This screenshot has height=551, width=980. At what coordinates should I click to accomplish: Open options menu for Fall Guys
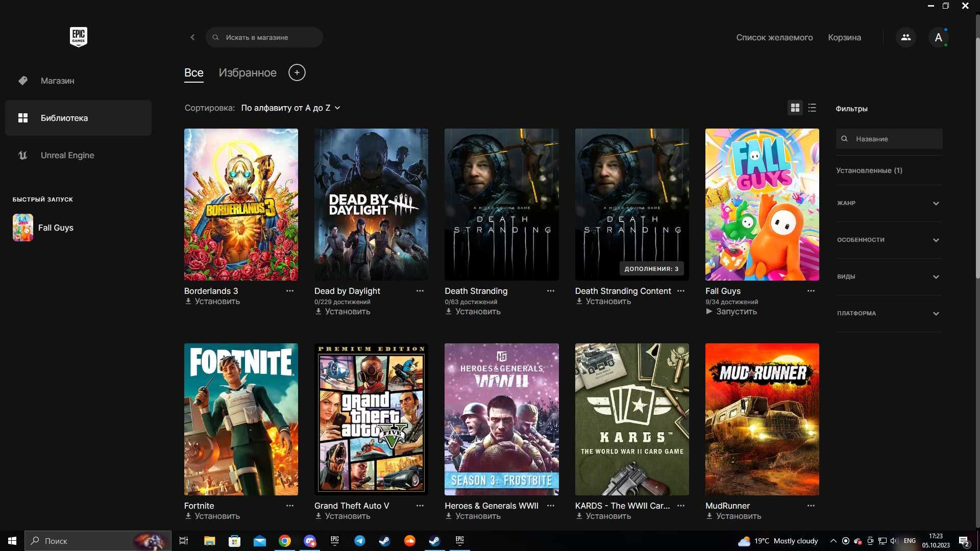pyautogui.click(x=811, y=291)
